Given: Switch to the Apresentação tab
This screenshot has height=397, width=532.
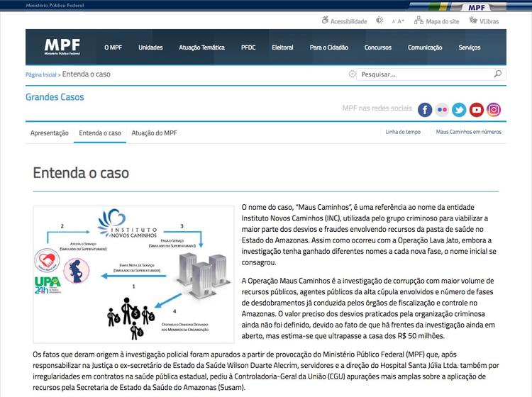Looking at the screenshot, I should pyautogui.click(x=49, y=133).
